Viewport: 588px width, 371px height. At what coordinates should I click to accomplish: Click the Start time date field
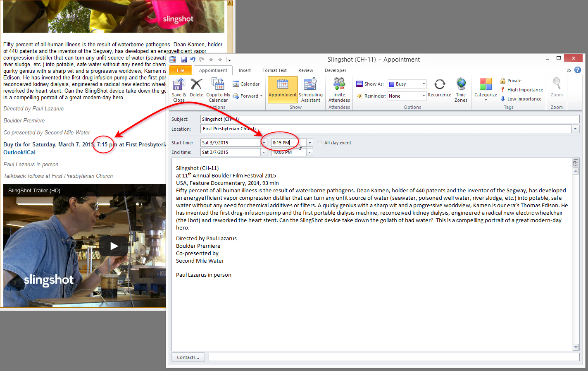pos(231,143)
